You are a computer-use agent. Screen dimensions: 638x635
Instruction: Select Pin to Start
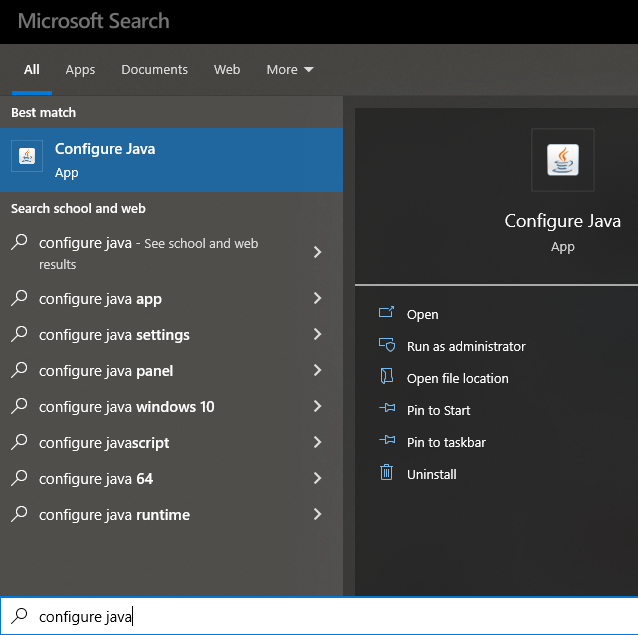(438, 410)
